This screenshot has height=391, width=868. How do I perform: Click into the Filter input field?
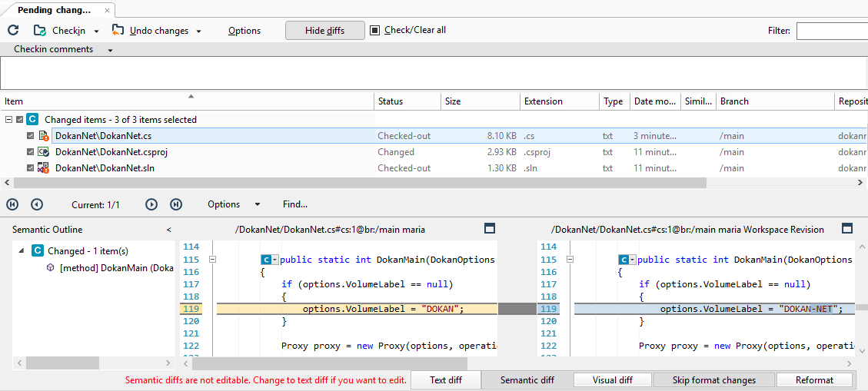point(832,31)
